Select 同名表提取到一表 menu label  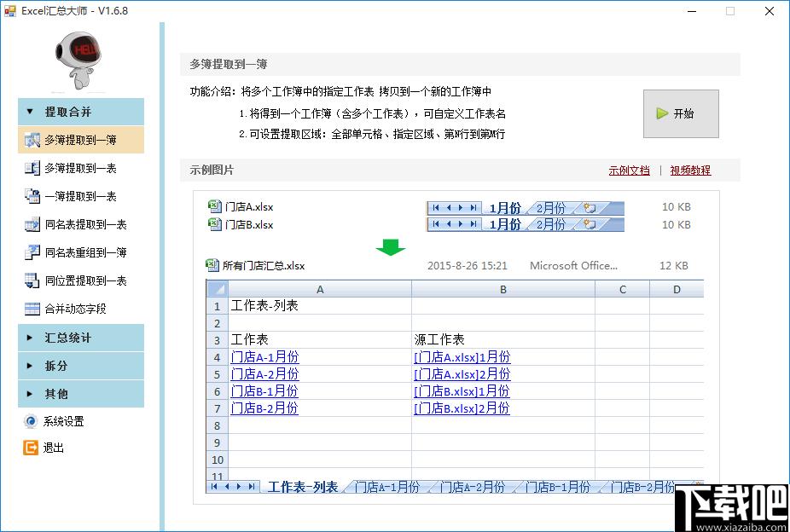(x=85, y=224)
